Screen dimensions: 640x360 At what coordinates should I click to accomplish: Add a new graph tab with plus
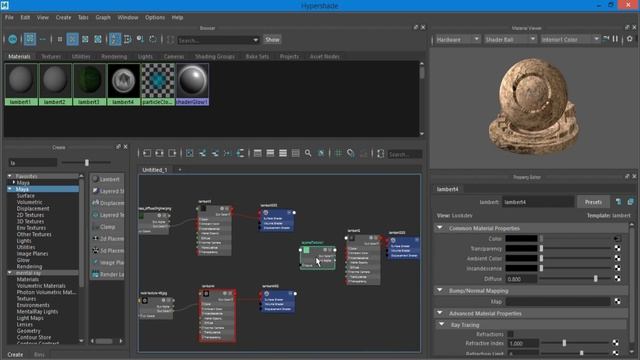point(180,169)
